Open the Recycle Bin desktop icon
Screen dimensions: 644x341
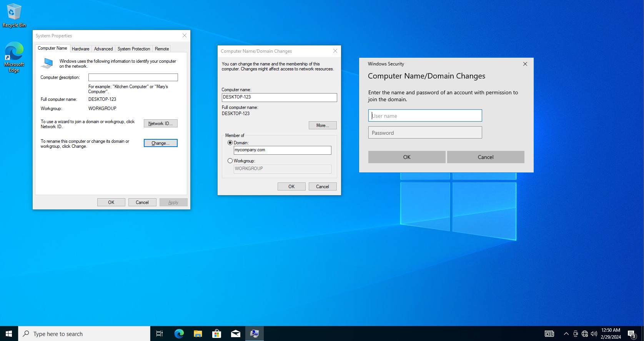click(x=14, y=15)
